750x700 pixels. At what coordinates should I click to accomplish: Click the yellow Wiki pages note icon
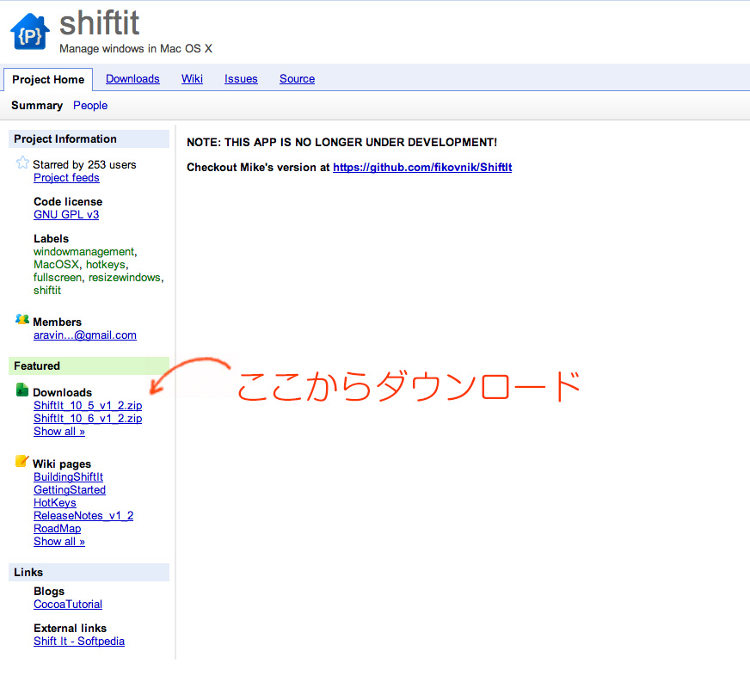pyautogui.click(x=22, y=461)
